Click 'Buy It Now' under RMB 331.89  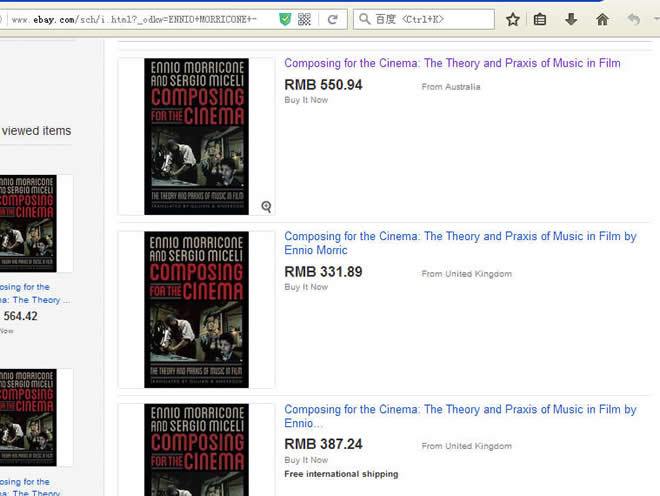[306, 287]
